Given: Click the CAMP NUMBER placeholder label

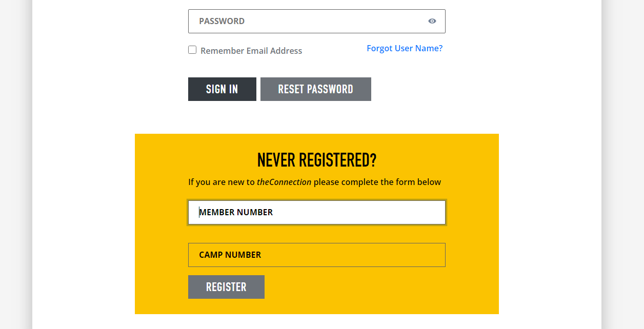Looking at the screenshot, I should coord(230,255).
